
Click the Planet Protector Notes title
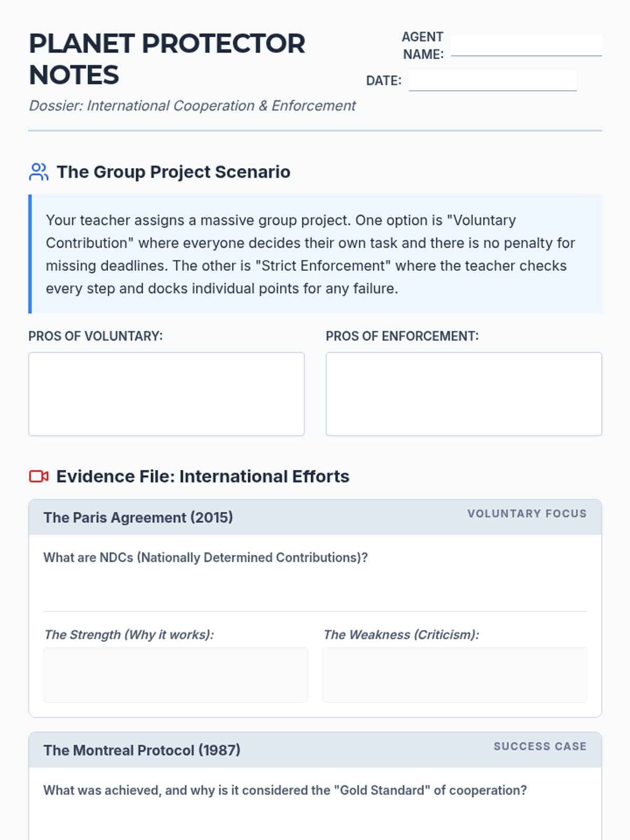pos(167,59)
